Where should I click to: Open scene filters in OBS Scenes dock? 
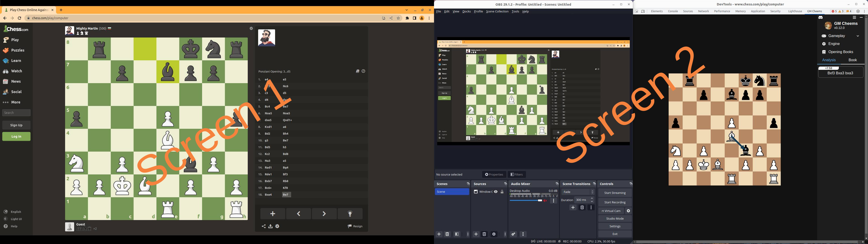(x=457, y=234)
